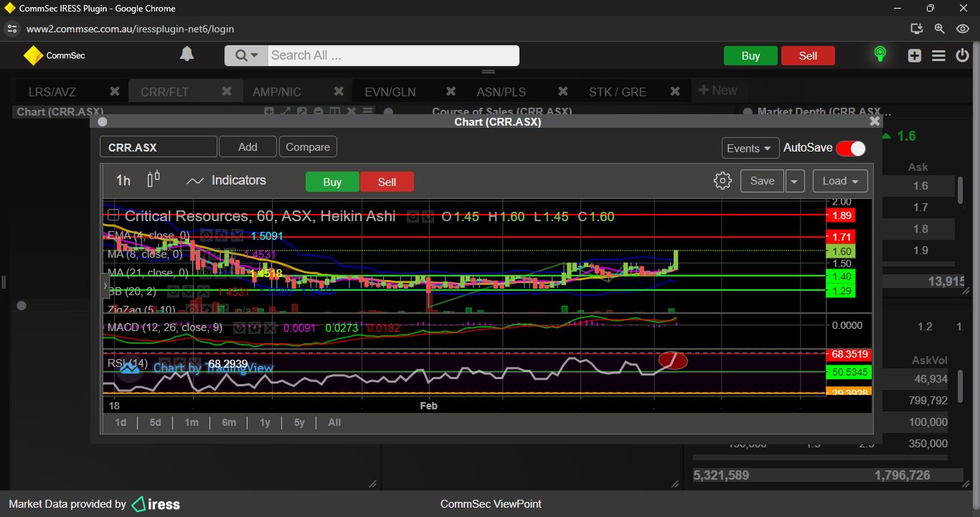Click the Search All input field
Screen dimensions: 980x517
[x=394, y=55]
